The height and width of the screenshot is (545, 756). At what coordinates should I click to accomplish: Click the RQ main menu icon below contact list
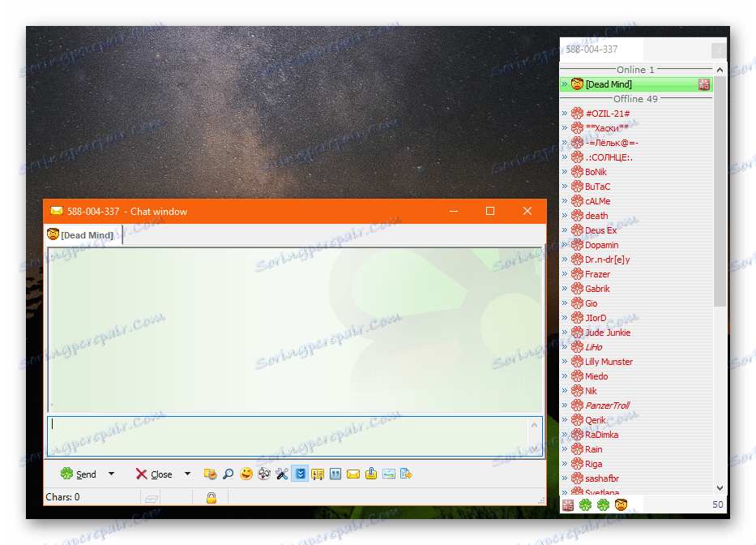[x=568, y=505]
